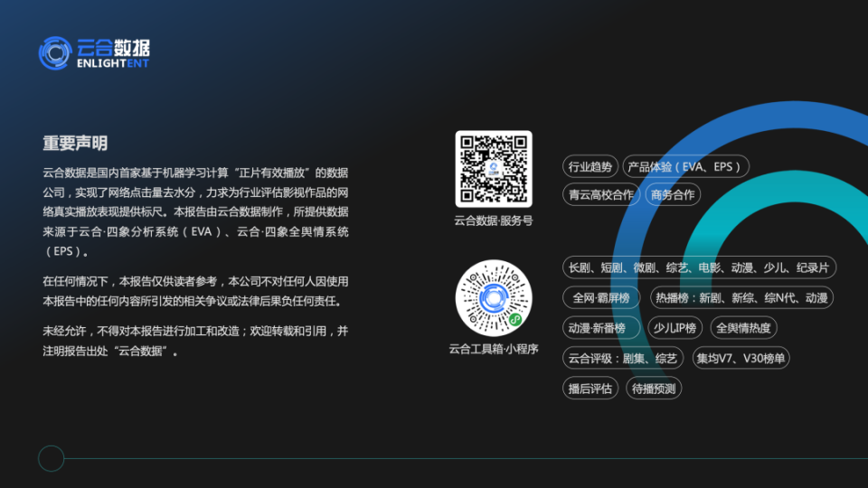The image size is (868, 488).
Task: Select the 全舆情热度 tag
Action: [743, 328]
